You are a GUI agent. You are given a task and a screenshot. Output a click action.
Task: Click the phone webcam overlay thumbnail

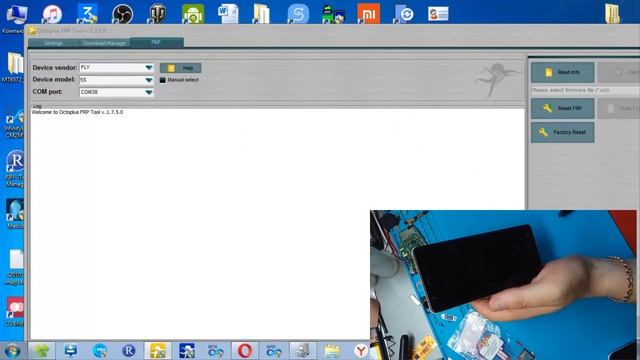click(x=503, y=284)
